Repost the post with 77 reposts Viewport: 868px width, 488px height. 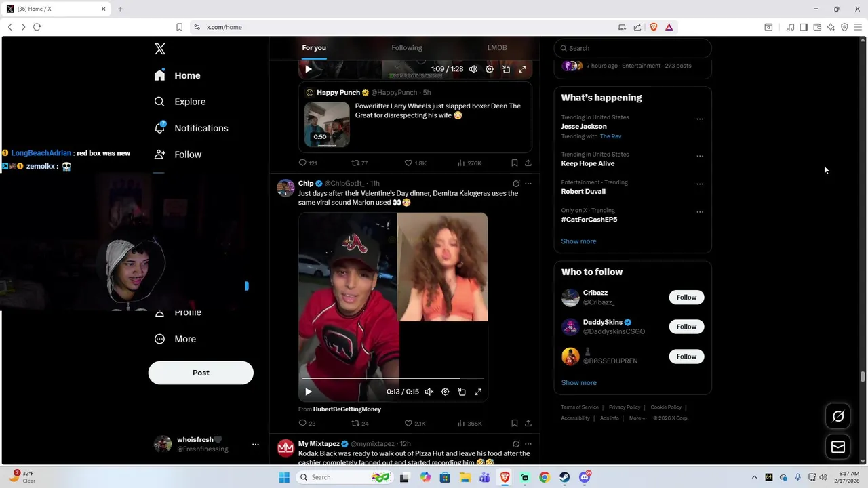[359, 163]
